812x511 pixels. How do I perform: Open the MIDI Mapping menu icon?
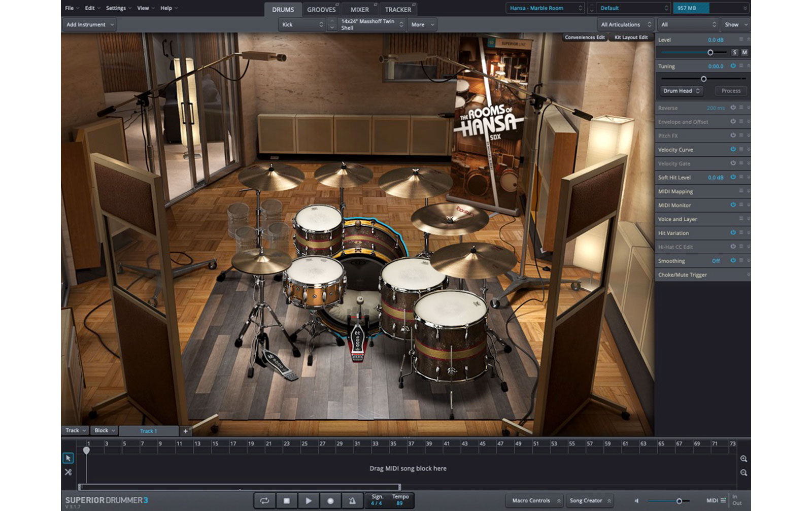pos(741,191)
